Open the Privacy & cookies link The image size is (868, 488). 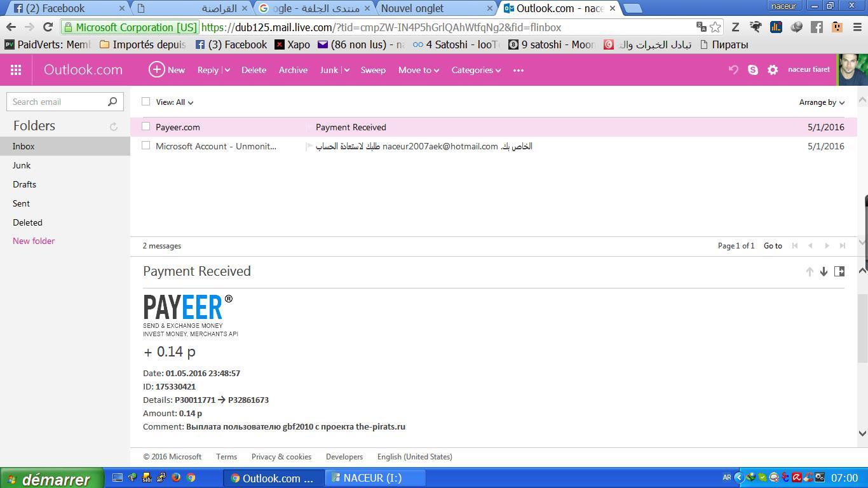click(281, 457)
